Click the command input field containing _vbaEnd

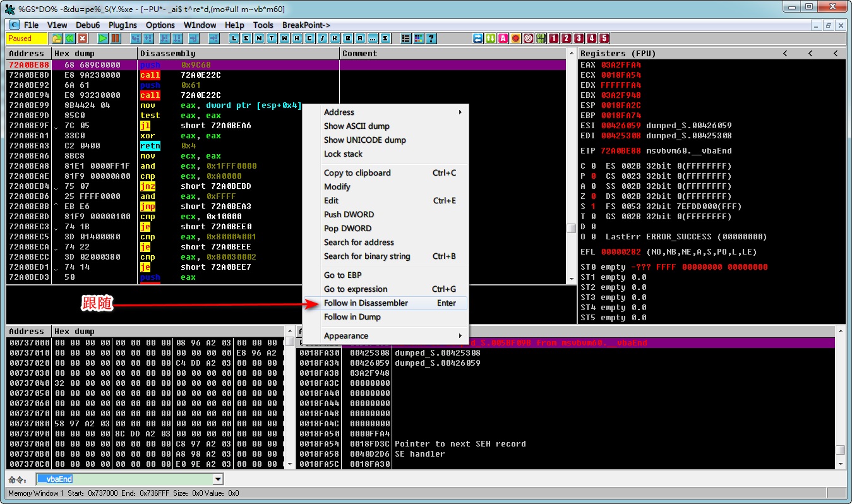[x=124, y=479]
